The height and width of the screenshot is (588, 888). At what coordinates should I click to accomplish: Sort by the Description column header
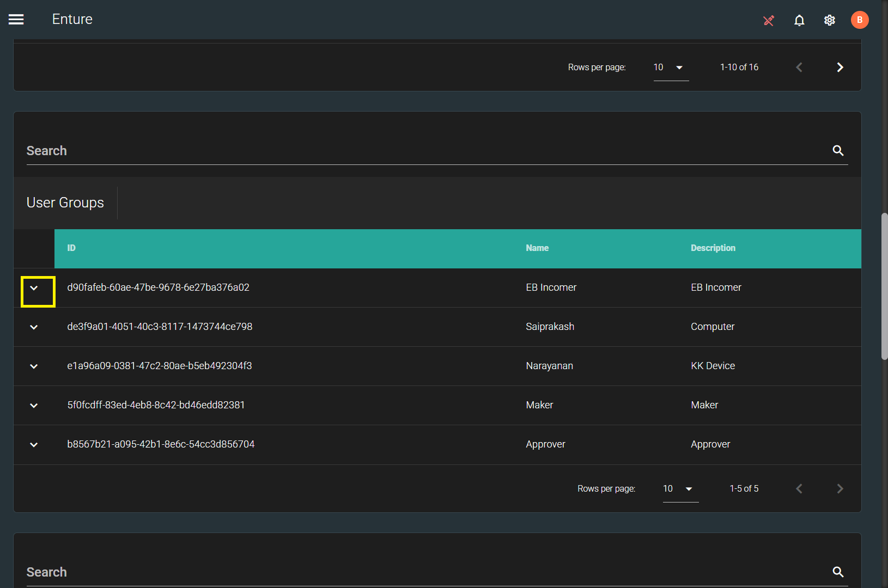point(713,248)
